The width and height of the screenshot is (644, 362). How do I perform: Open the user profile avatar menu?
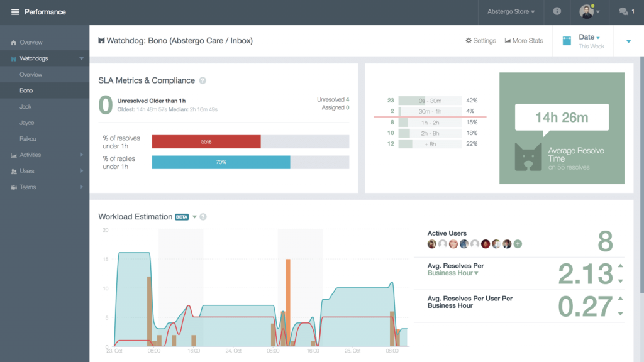589,11
